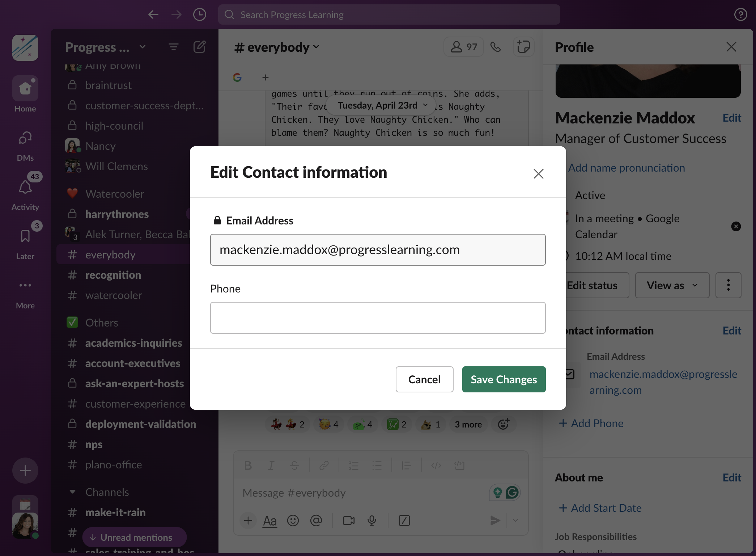Open DMs in the left rail
Viewport: 756px width, 556px height.
point(25,146)
